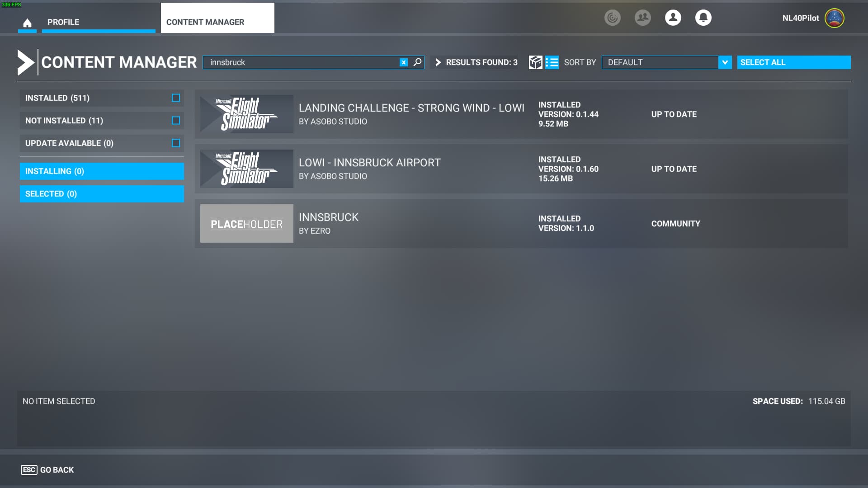This screenshot has height=488, width=868.
Task: Click the magnifier search icon
Action: point(418,62)
